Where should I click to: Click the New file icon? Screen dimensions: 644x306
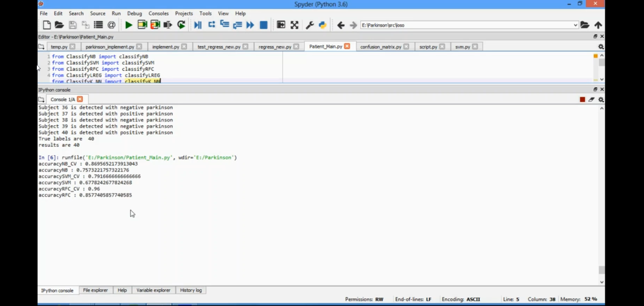tap(47, 25)
